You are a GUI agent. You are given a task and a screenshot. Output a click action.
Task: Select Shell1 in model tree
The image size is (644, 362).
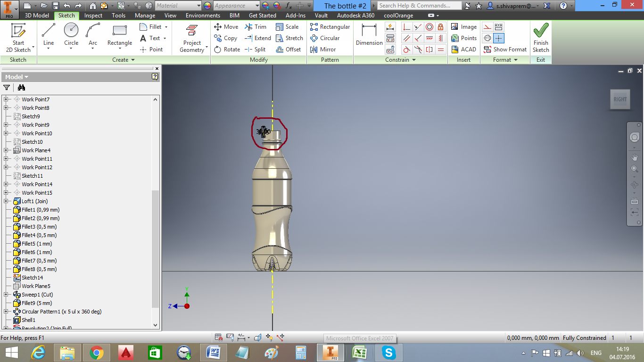[28, 320]
